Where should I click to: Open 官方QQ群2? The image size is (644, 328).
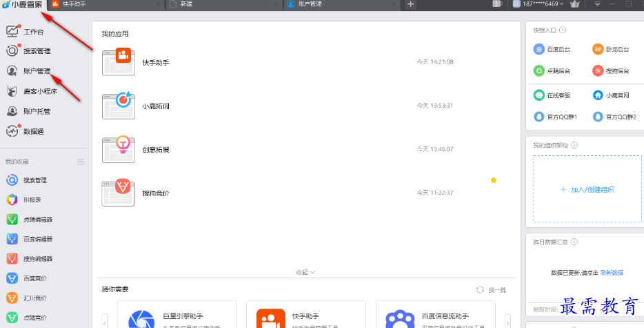614,117
